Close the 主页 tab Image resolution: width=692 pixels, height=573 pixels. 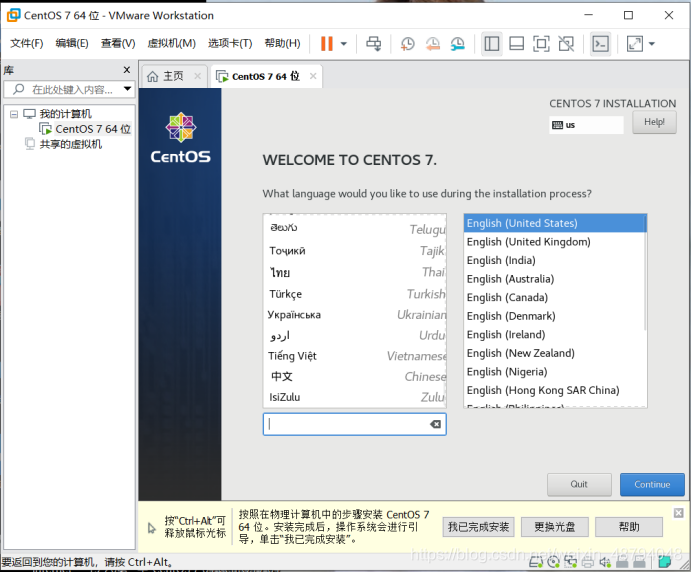click(198, 76)
